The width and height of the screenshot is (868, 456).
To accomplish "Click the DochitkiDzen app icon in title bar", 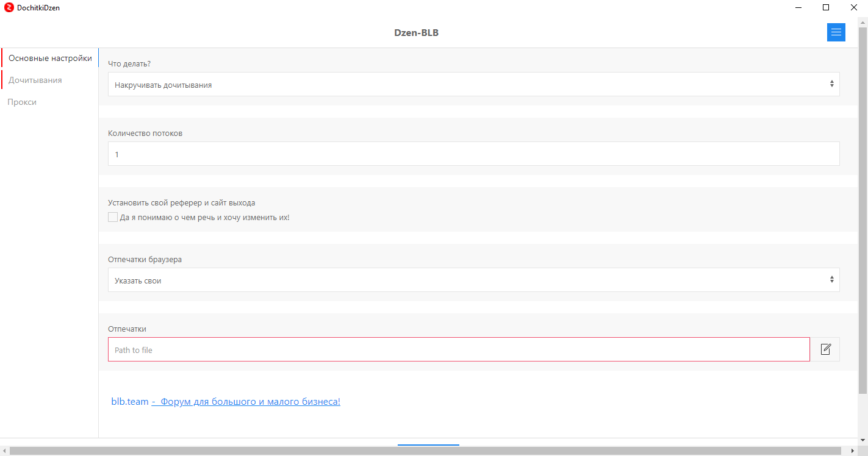I will pos(9,8).
